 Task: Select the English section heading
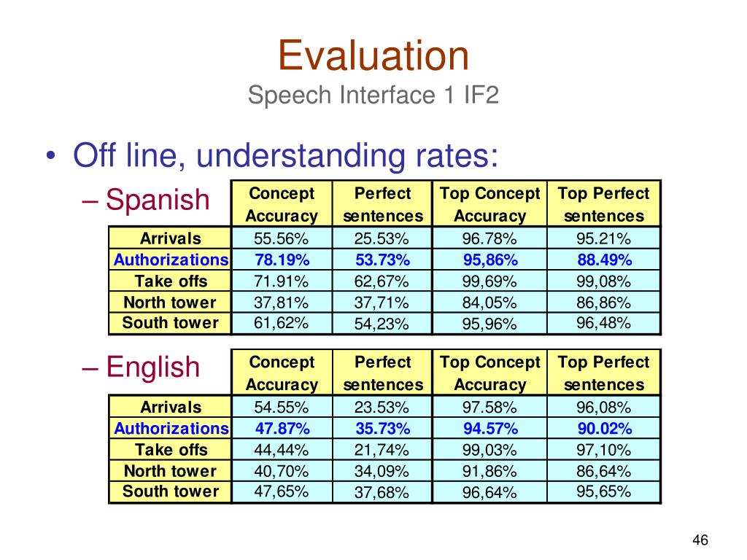(x=153, y=367)
